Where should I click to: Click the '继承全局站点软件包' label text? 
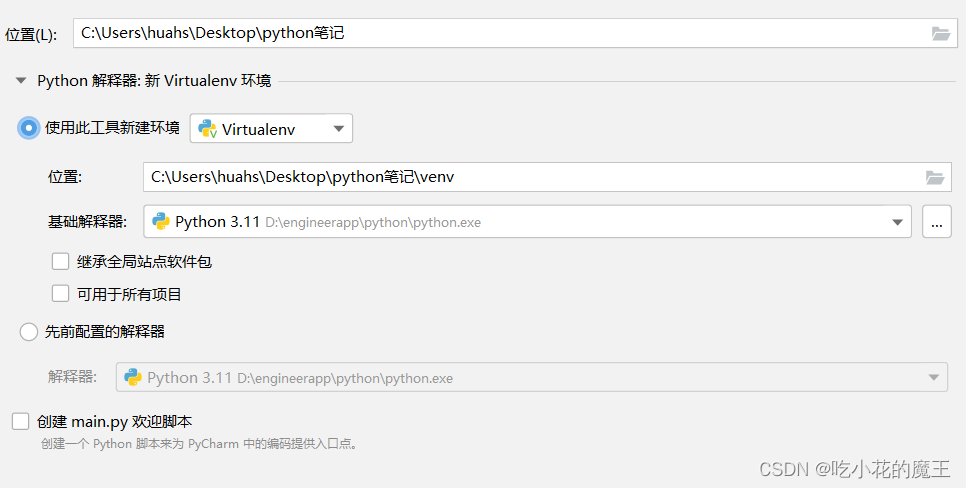tap(144, 262)
